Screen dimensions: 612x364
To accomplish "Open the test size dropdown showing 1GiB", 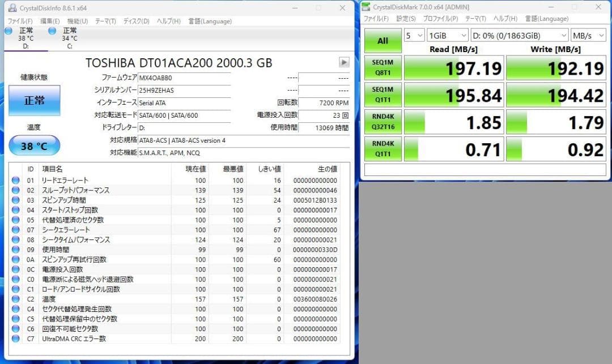I will click(x=447, y=35).
